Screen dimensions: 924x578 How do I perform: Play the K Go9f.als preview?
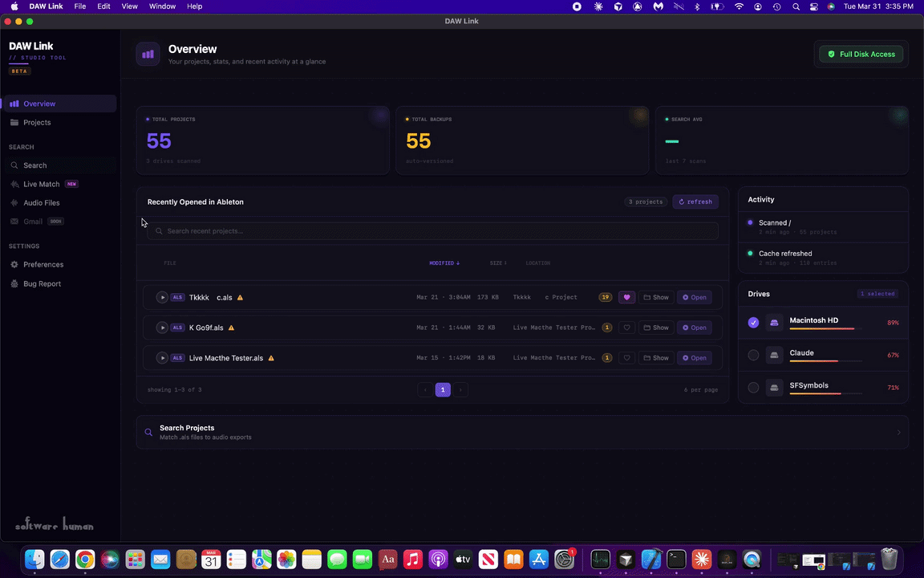162,328
